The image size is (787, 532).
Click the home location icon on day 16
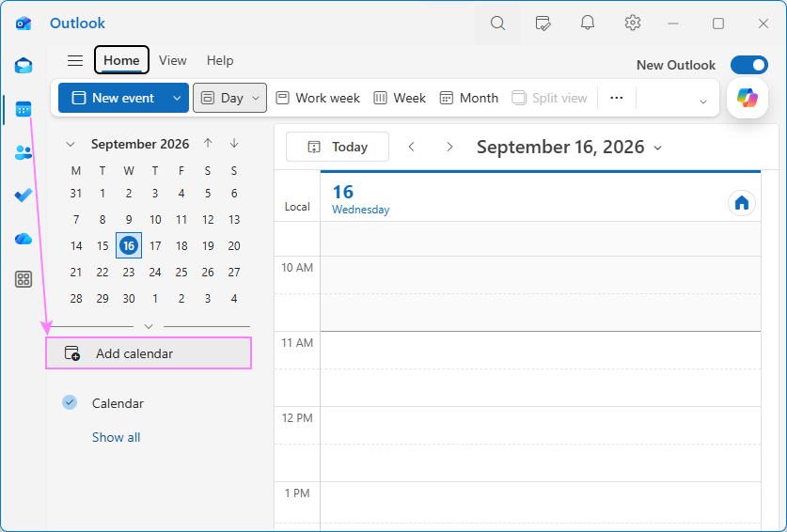coord(742,203)
